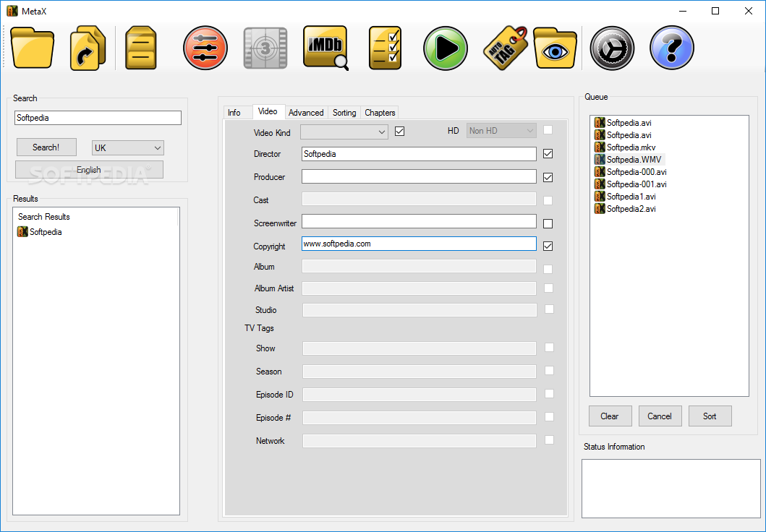Open help via blue question mark icon
766x532 pixels.
coord(672,48)
